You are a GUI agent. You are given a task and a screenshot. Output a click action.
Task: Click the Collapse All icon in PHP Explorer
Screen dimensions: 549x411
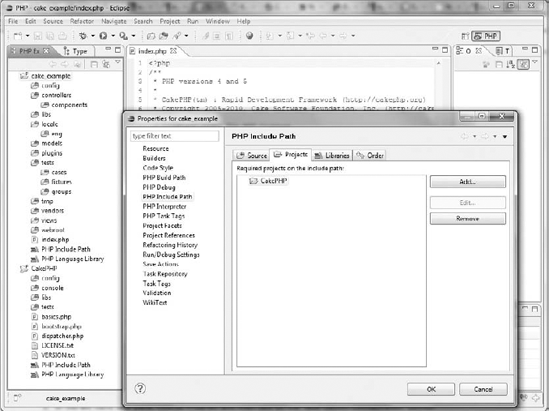[94, 64]
